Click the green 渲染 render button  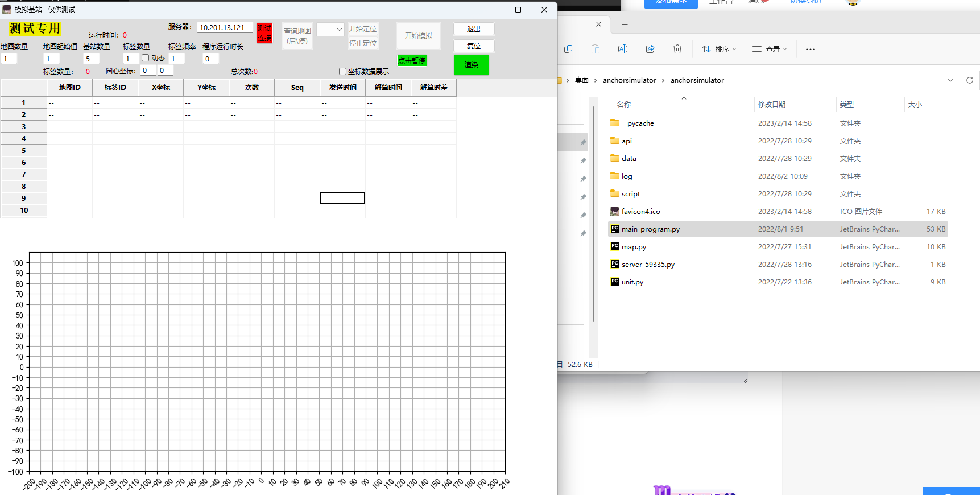(x=472, y=65)
